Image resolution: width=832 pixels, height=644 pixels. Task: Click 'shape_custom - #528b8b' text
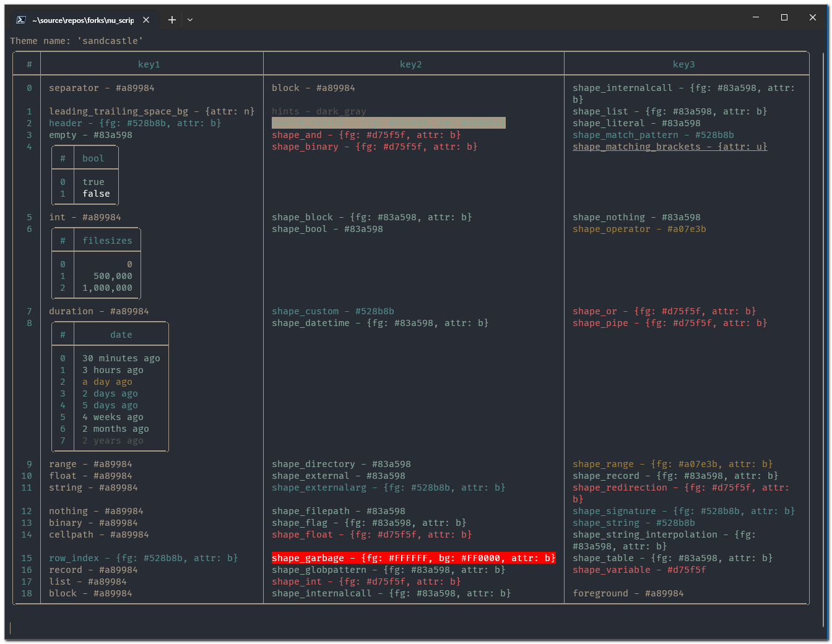coord(333,311)
